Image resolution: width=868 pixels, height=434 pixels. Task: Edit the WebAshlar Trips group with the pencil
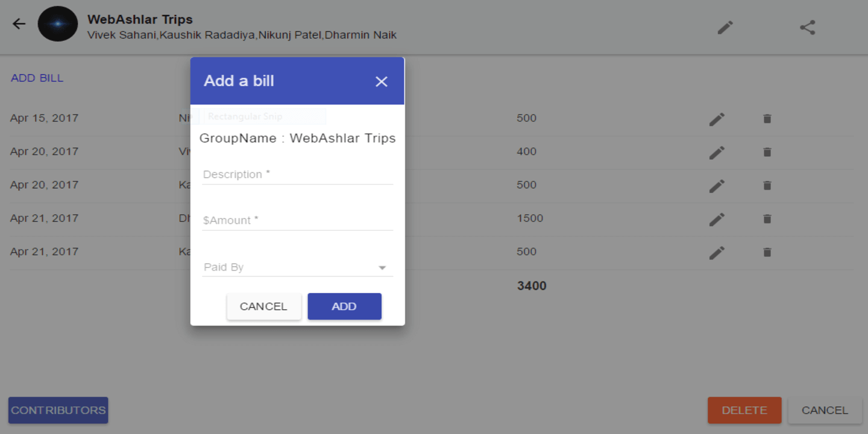click(725, 27)
